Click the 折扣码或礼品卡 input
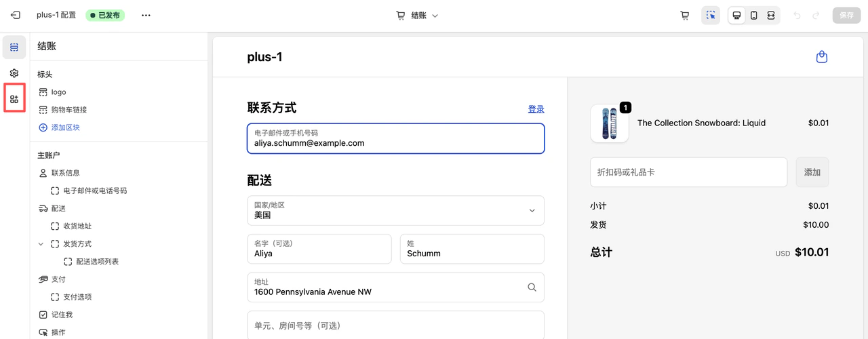This screenshot has width=868, height=339. pyautogui.click(x=689, y=172)
